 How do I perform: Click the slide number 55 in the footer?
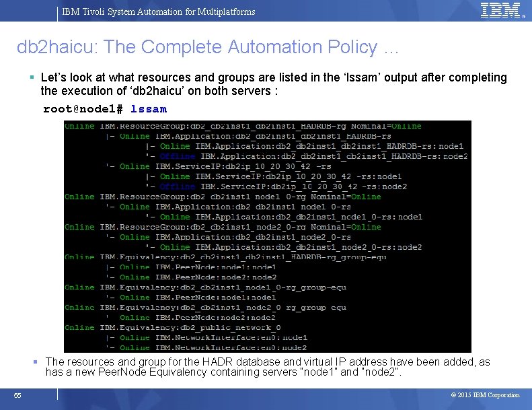17,396
